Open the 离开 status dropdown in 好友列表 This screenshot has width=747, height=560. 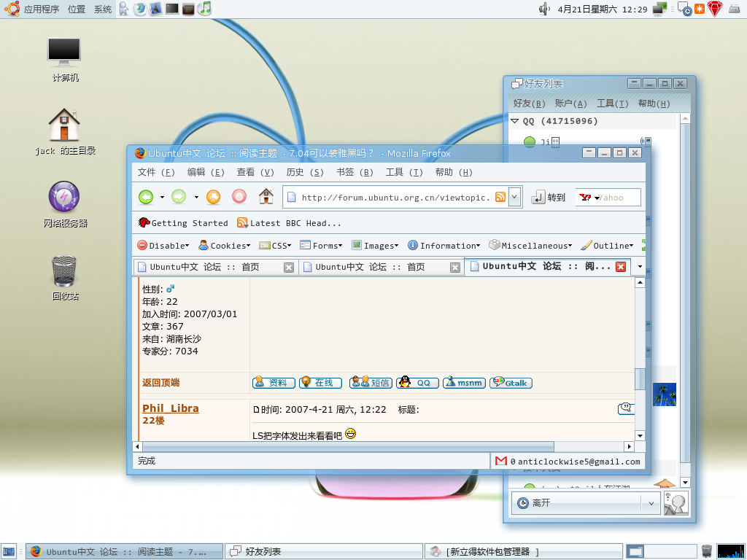(586, 503)
